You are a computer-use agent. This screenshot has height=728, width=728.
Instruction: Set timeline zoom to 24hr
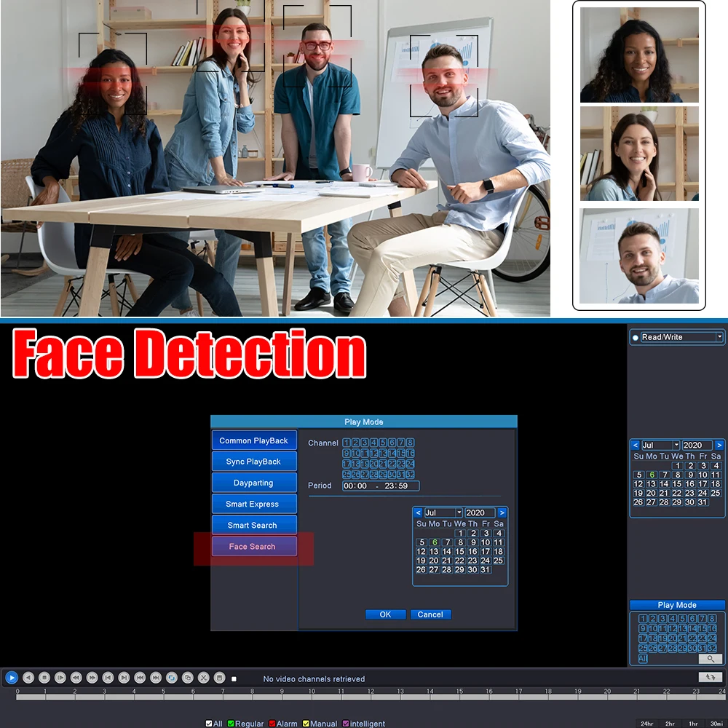tap(646, 724)
